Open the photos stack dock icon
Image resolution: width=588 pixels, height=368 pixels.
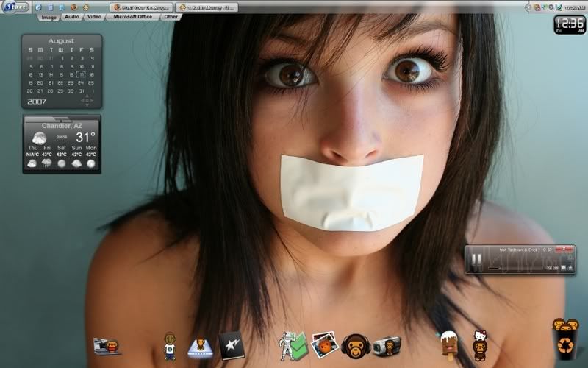(324, 344)
